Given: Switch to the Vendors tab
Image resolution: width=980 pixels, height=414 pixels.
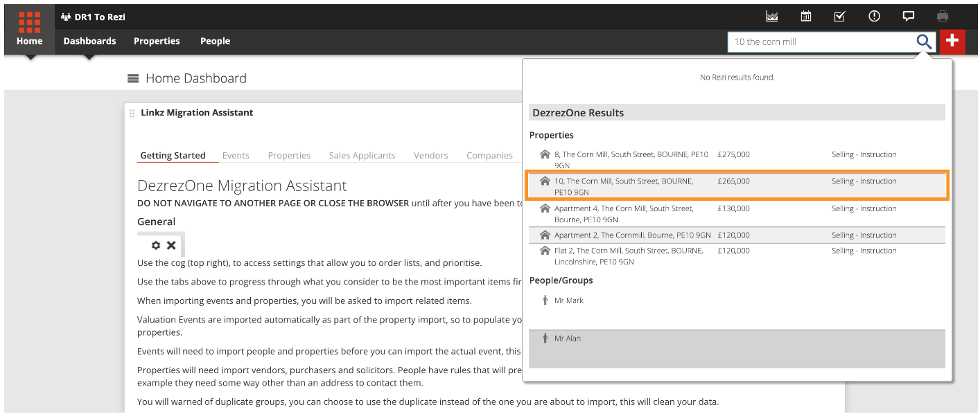Looking at the screenshot, I should pos(431,156).
